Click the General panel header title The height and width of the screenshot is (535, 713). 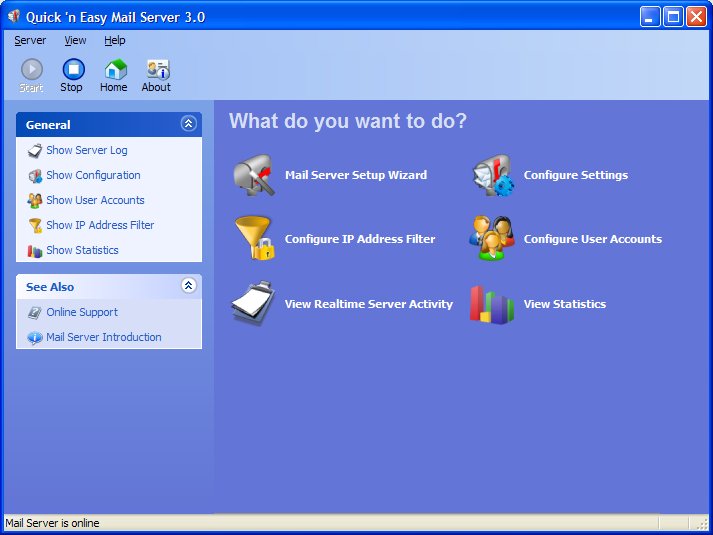point(48,125)
